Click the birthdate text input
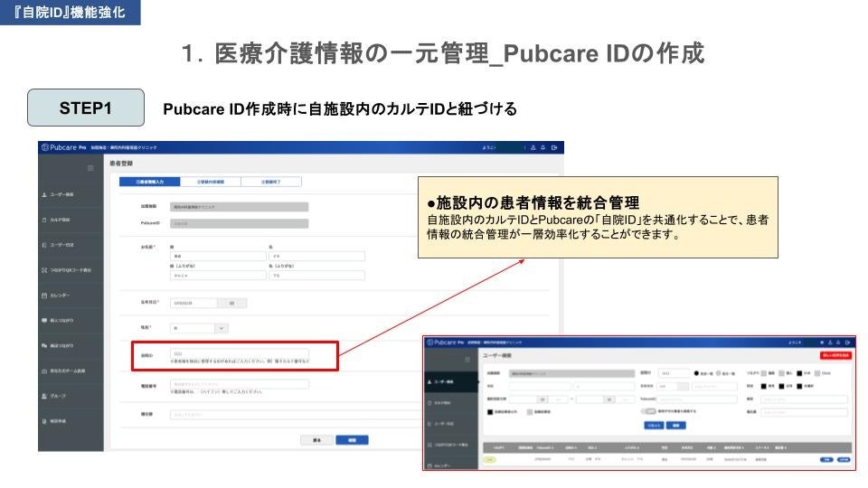The image size is (868, 488). 193,304
